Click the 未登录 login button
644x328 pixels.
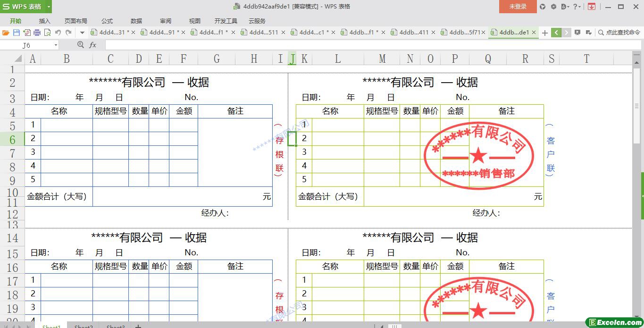pos(518,7)
